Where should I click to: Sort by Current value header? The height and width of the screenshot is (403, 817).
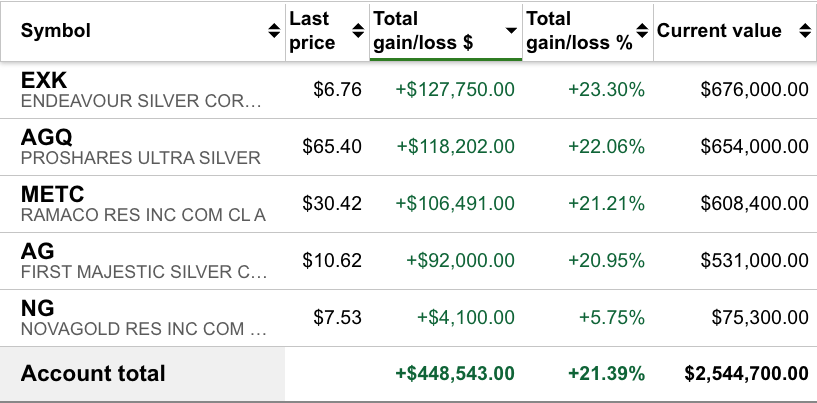coord(722,31)
